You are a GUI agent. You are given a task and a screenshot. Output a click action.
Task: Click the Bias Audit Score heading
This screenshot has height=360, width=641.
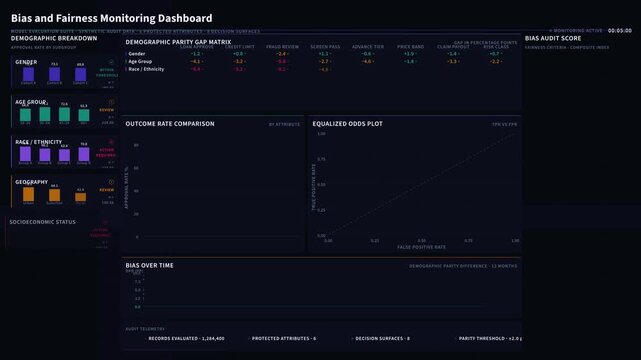(x=553, y=38)
